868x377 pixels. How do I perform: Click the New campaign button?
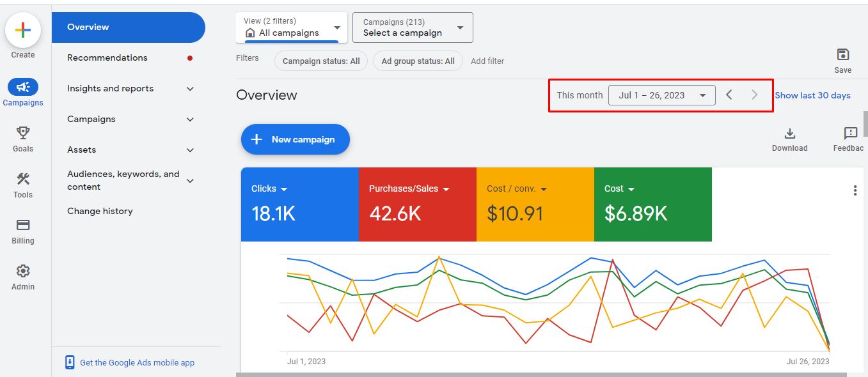[x=295, y=139]
